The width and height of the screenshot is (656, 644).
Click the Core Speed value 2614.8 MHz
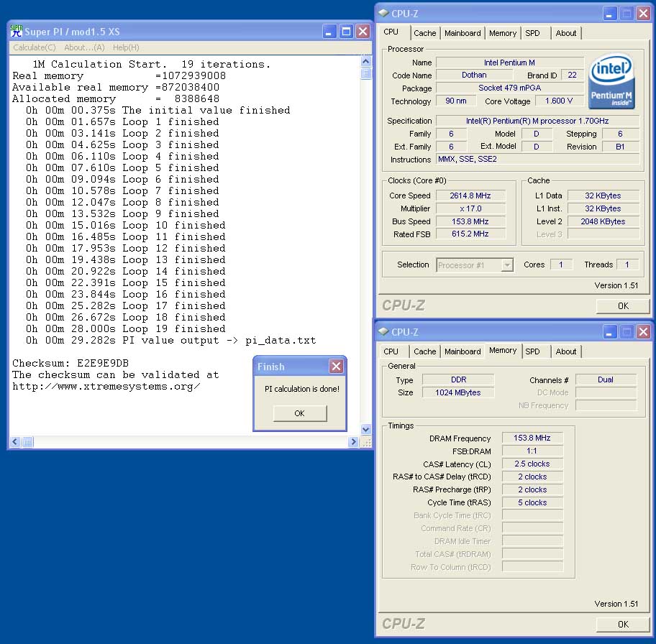point(470,195)
